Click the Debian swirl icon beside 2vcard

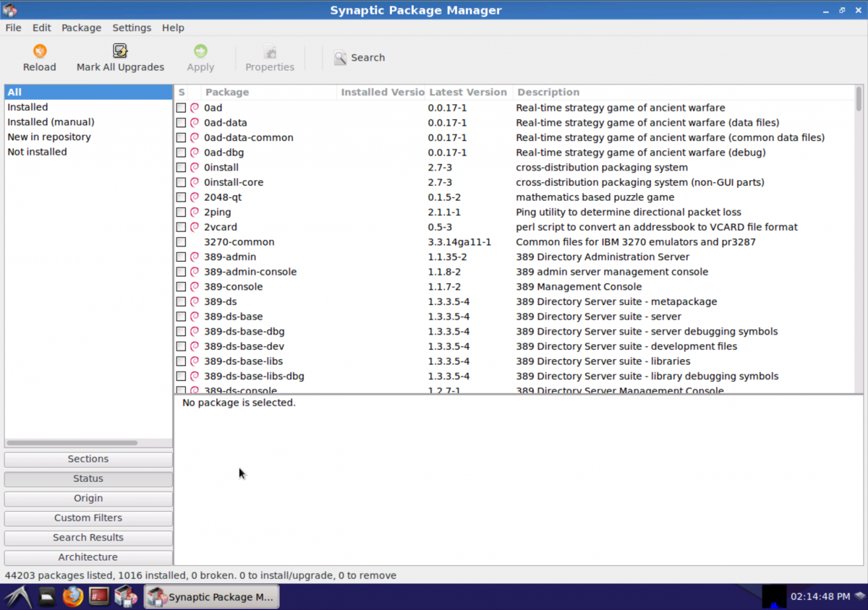tap(195, 227)
